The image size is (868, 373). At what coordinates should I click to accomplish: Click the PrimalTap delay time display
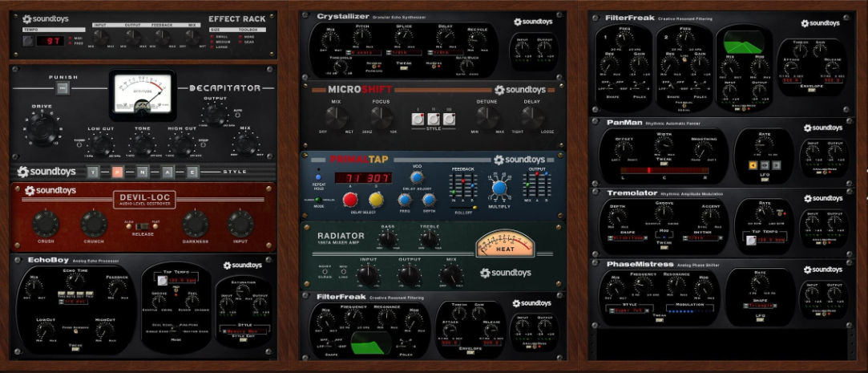(363, 178)
